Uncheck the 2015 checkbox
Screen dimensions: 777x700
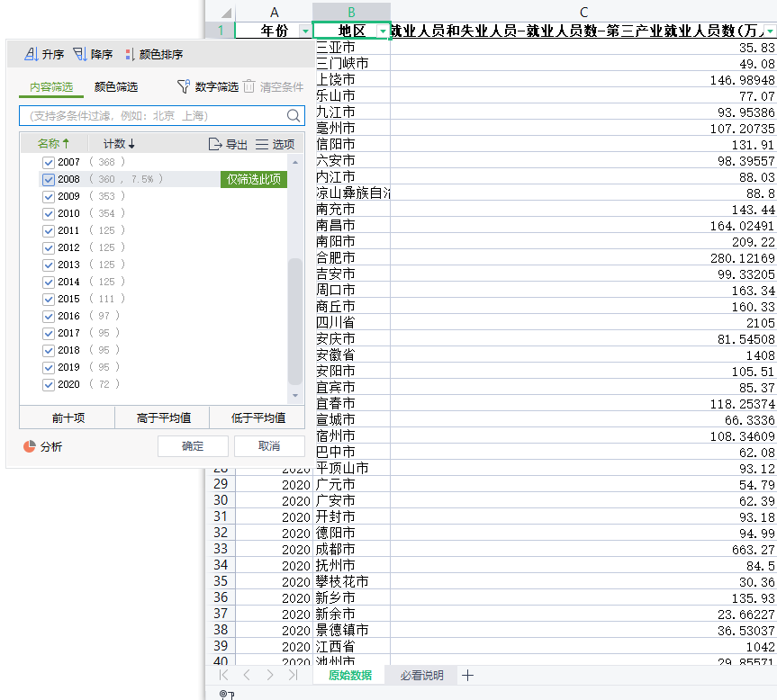click(x=48, y=299)
